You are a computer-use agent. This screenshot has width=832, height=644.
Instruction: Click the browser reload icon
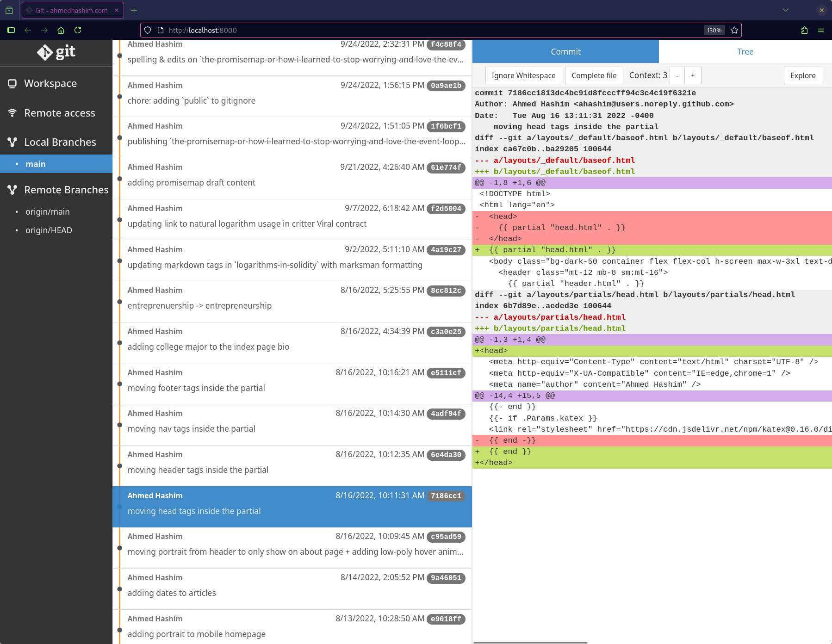(x=78, y=30)
